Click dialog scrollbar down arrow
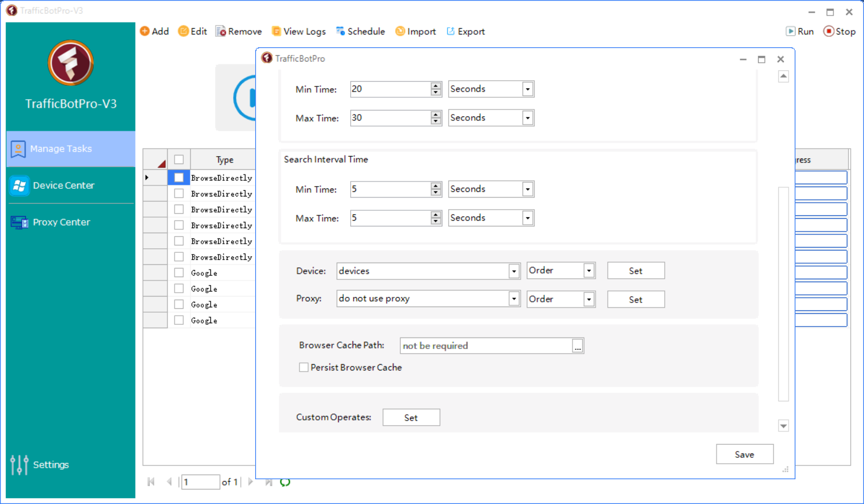The height and width of the screenshot is (504, 864). [x=783, y=426]
